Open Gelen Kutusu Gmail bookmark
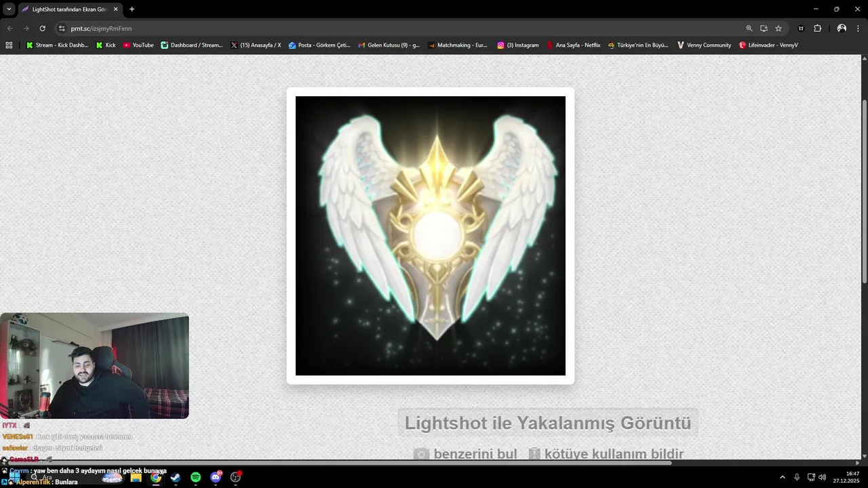The image size is (868, 488). (389, 45)
